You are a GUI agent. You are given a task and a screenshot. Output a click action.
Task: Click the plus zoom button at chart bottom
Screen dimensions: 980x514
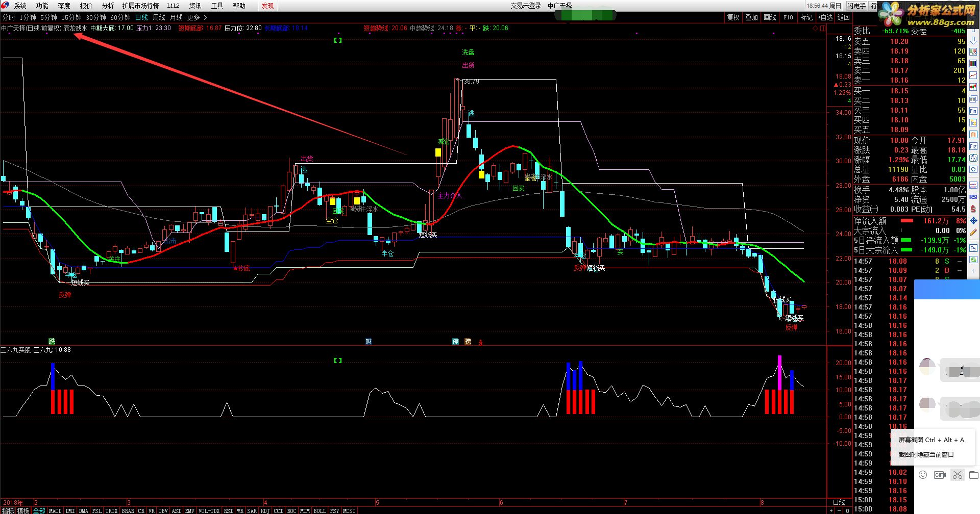click(831, 510)
